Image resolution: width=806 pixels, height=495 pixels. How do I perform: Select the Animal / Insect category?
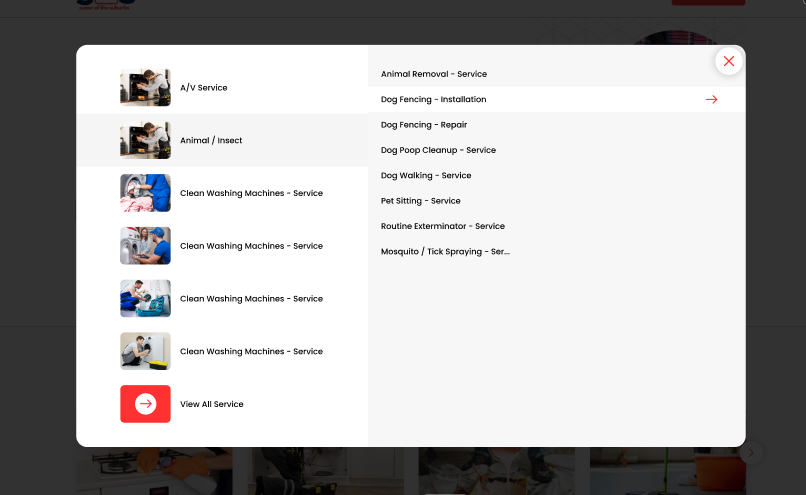(222, 140)
